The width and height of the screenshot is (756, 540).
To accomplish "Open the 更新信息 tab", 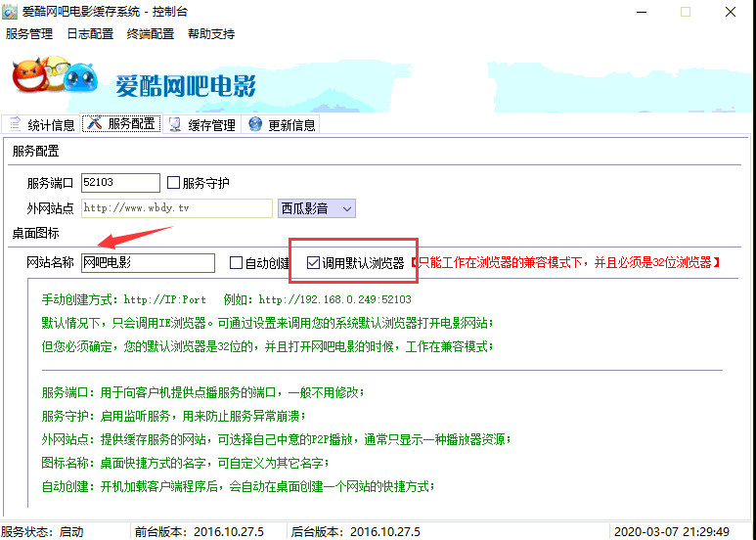I will (x=282, y=125).
